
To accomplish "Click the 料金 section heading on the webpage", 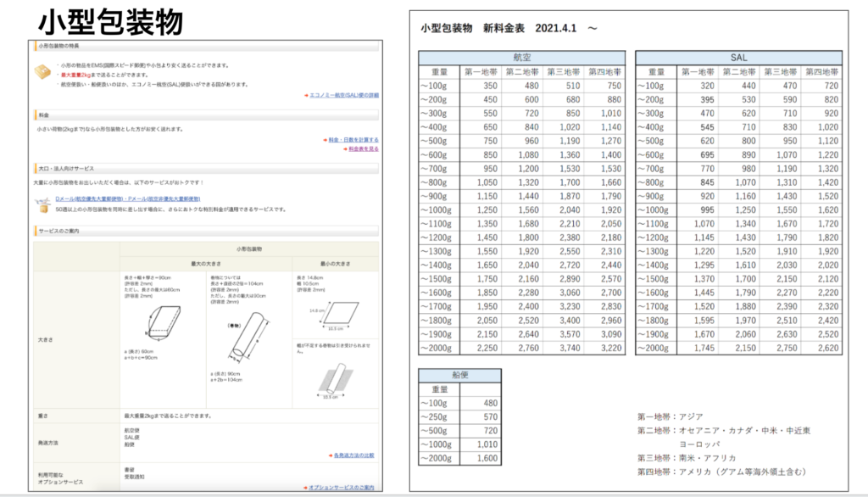I will 44,115.
